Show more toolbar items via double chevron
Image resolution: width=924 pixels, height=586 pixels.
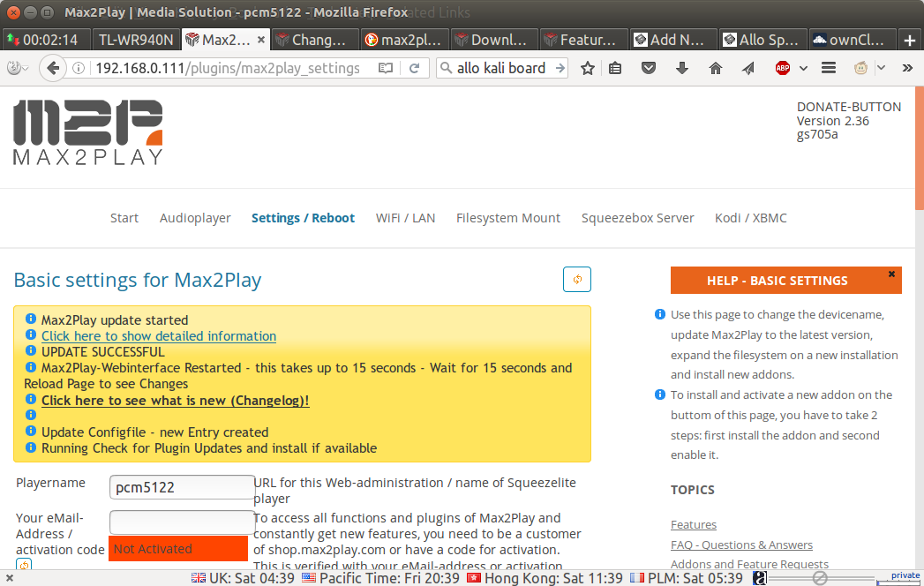(x=907, y=68)
